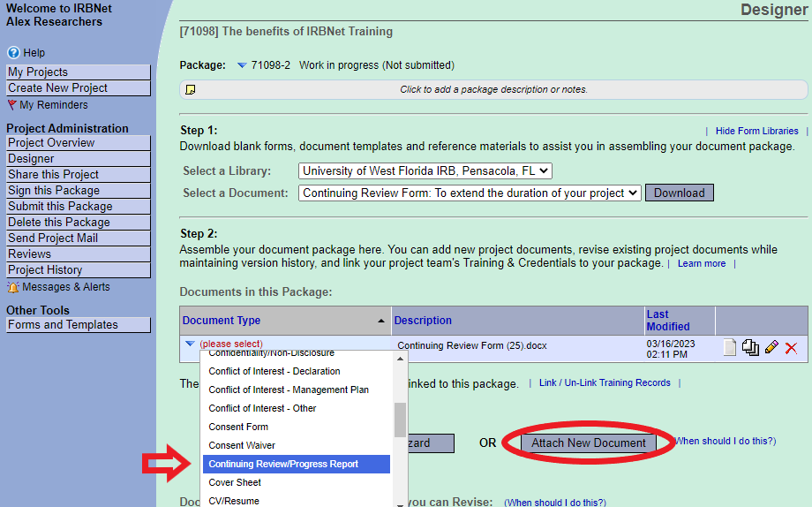Click the pencil edit icon for the document
812x507 pixels.
pos(771,347)
